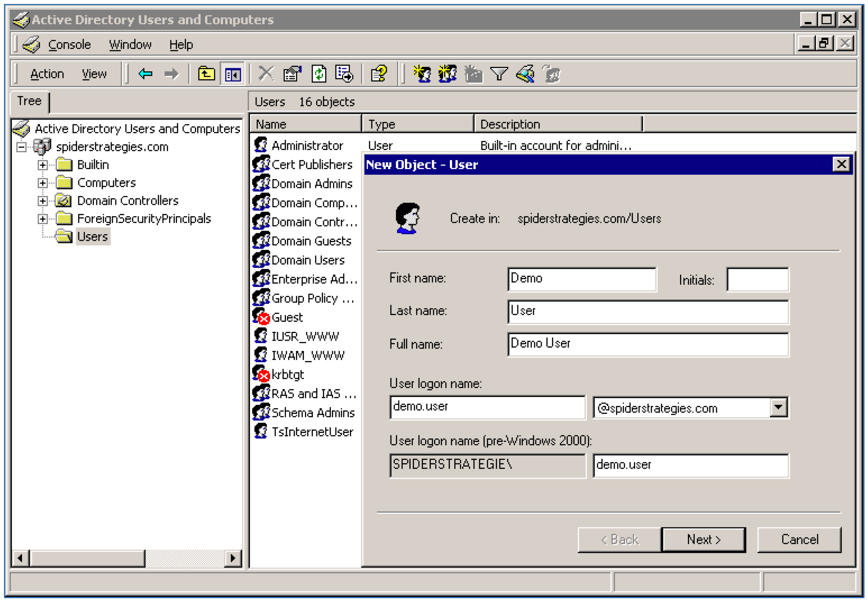The width and height of the screenshot is (868, 603).
Task: Click the Up one level folder icon
Action: pos(206,74)
